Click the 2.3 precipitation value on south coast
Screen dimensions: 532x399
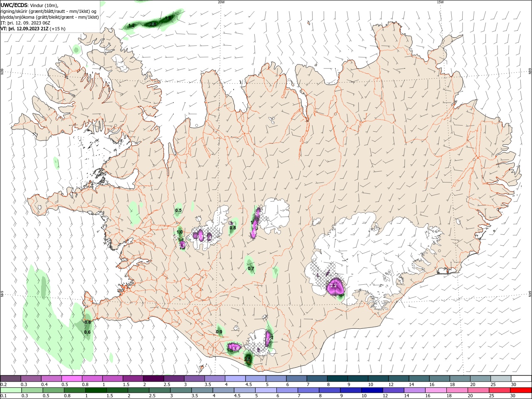(247, 358)
